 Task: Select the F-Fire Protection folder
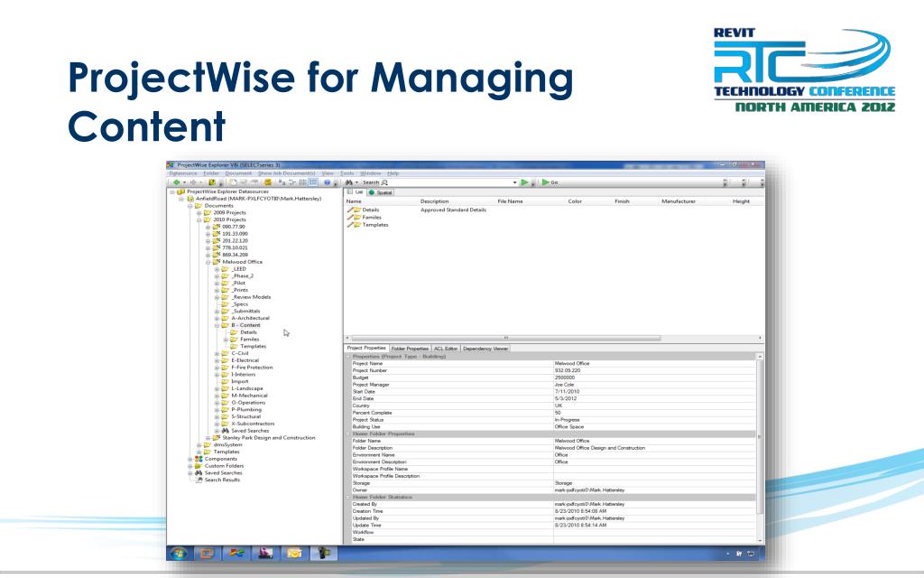coord(252,368)
